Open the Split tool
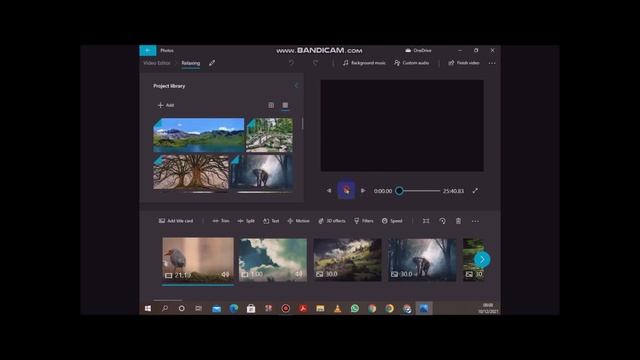The image size is (640, 360). (246, 221)
